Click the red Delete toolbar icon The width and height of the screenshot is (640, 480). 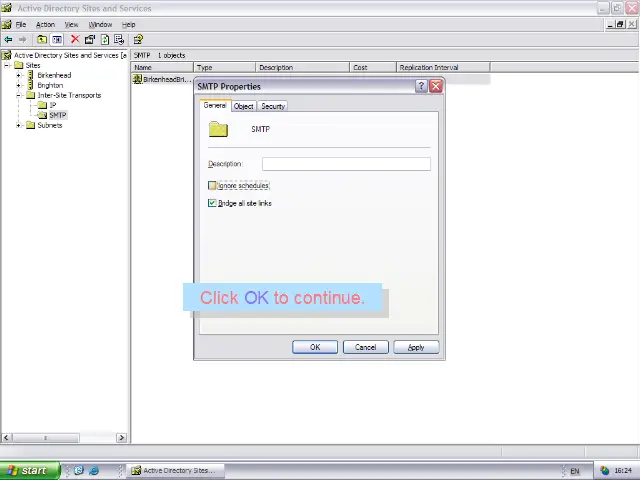click(74, 40)
